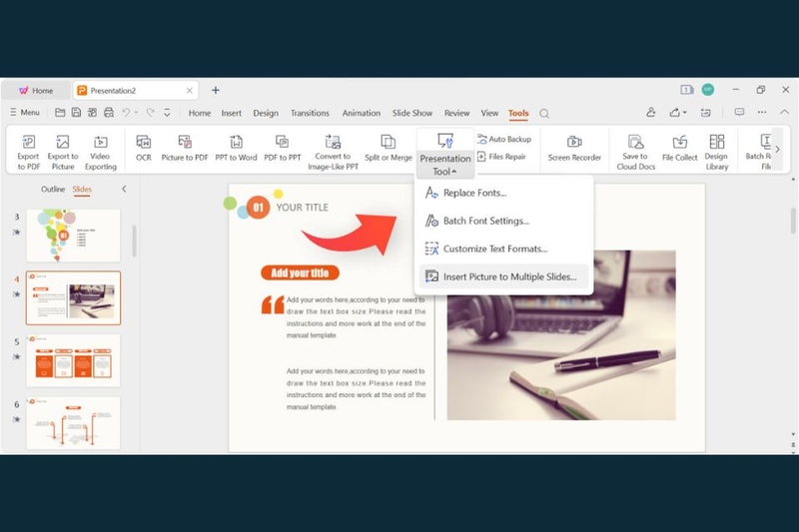
Task: Open Export to Picture tool
Action: click(x=63, y=151)
